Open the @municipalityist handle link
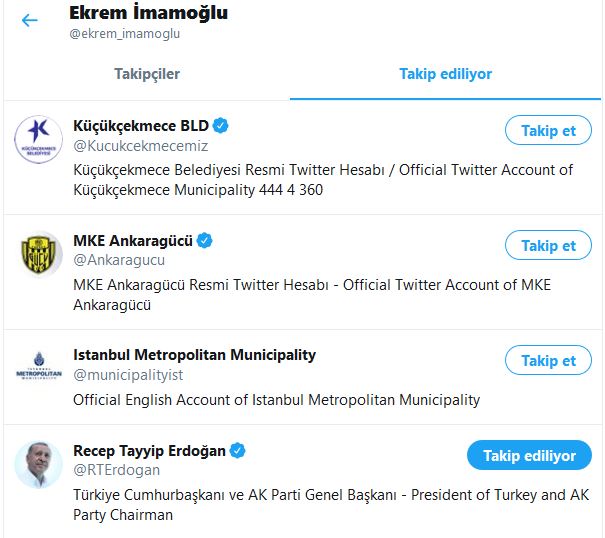605x538 pixels. click(x=128, y=375)
